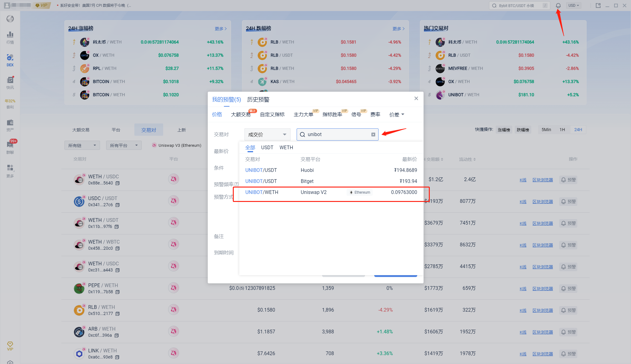Open the DEX sidebar icon

click(x=10, y=60)
